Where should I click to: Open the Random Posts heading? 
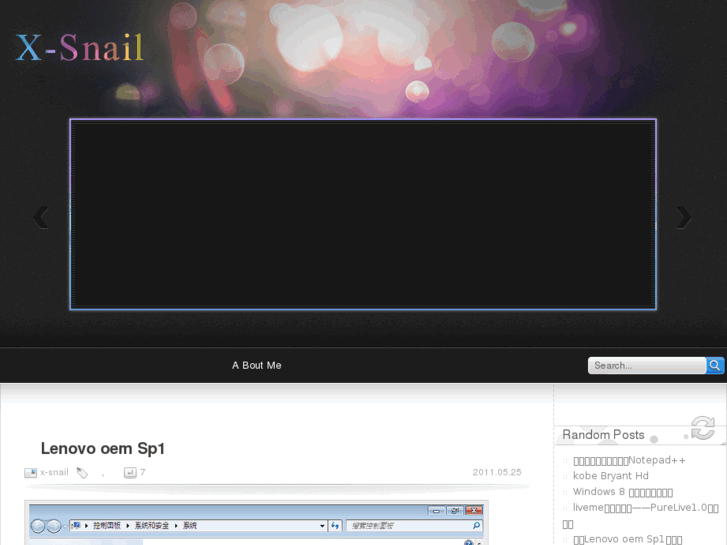[x=603, y=435]
